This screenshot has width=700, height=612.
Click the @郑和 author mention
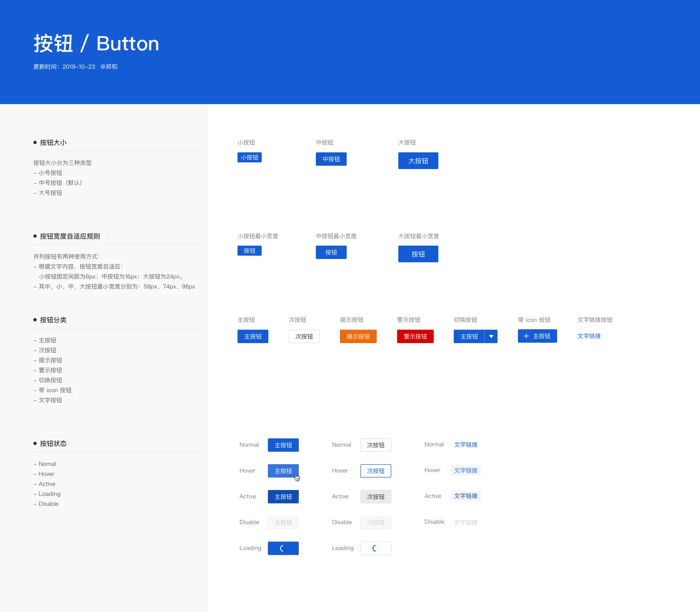pos(109,66)
